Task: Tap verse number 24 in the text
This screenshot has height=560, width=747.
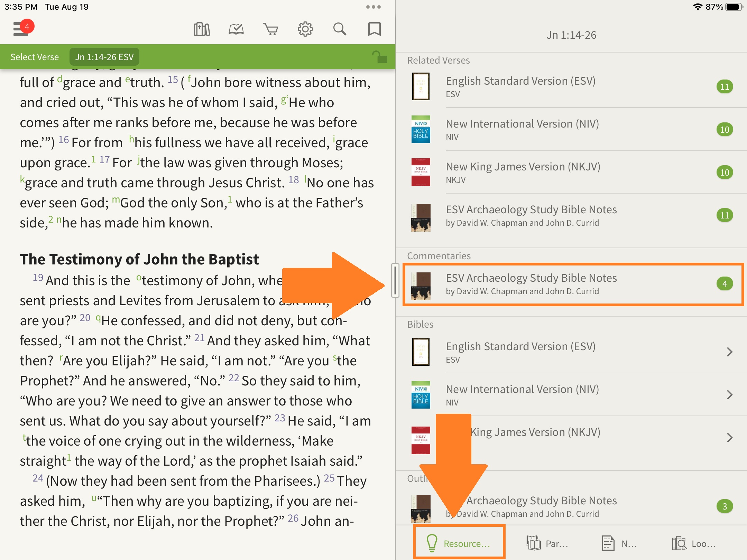Action: [x=38, y=478]
